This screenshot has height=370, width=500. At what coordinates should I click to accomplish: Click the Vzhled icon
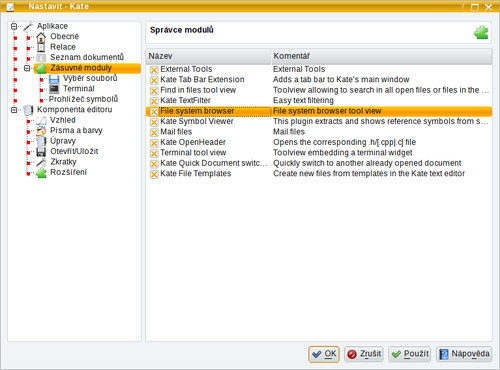41,120
